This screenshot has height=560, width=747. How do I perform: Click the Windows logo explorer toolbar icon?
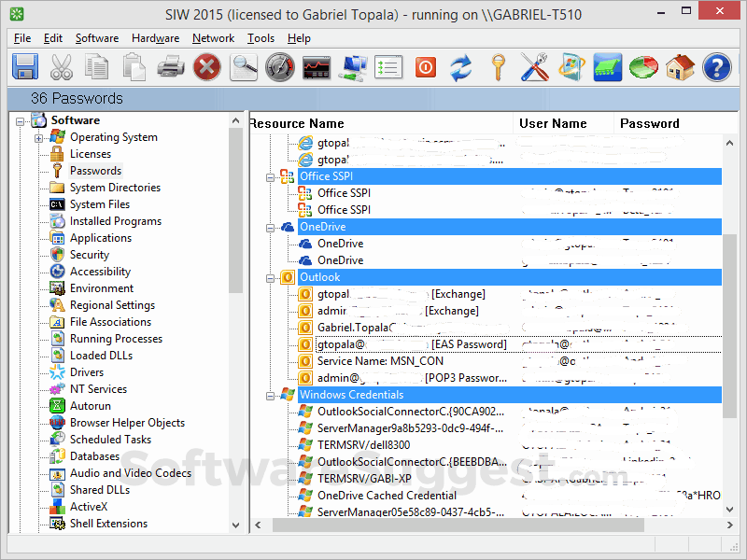(x=571, y=67)
